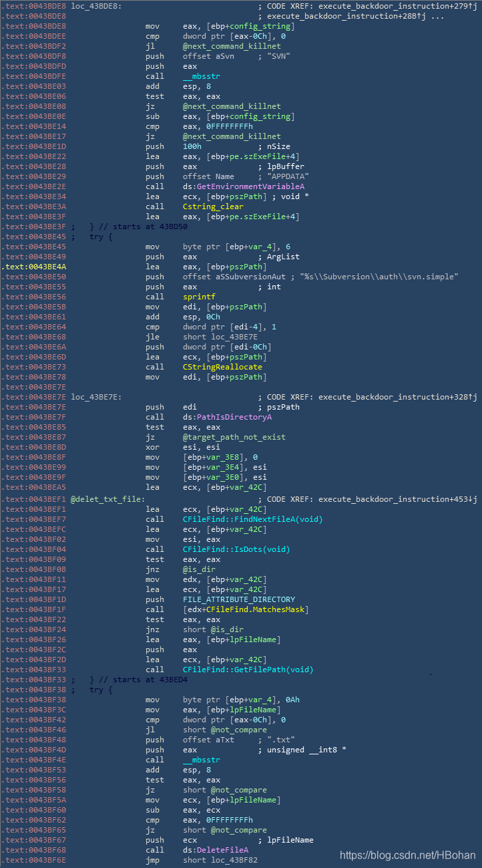The height and width of the screenshot is (868, 482).
Task: Click the @target_path_not_exist jump target
Action: tap(234, 437)
